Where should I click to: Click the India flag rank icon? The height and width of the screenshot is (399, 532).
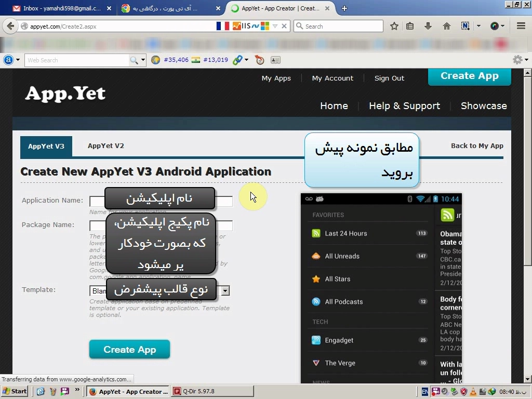[x=195, y=60]
